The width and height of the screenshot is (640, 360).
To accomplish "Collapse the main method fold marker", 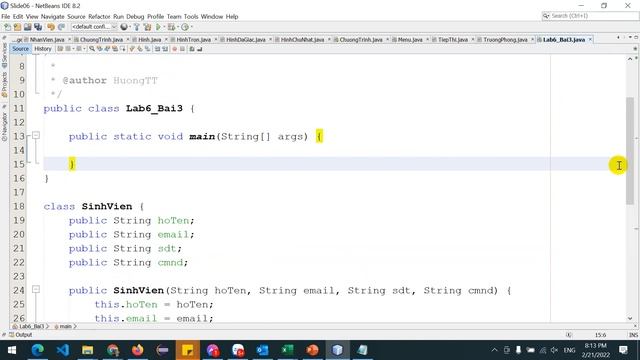I will tap(36, 135).
